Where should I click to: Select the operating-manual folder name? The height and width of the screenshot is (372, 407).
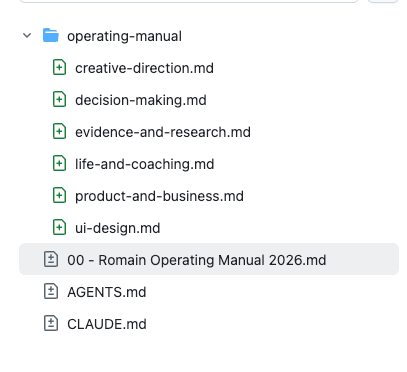pyautogui.click(x=124, y=36)
